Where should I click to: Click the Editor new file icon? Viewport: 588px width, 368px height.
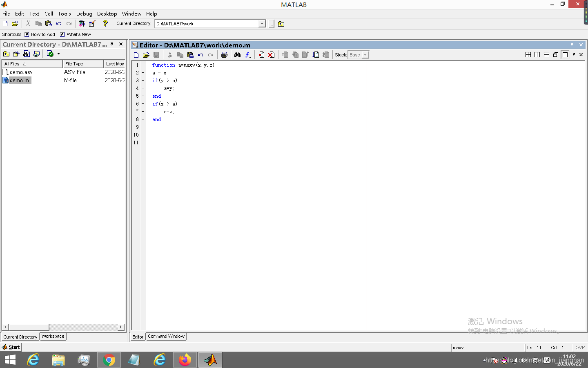click(136, 55)
